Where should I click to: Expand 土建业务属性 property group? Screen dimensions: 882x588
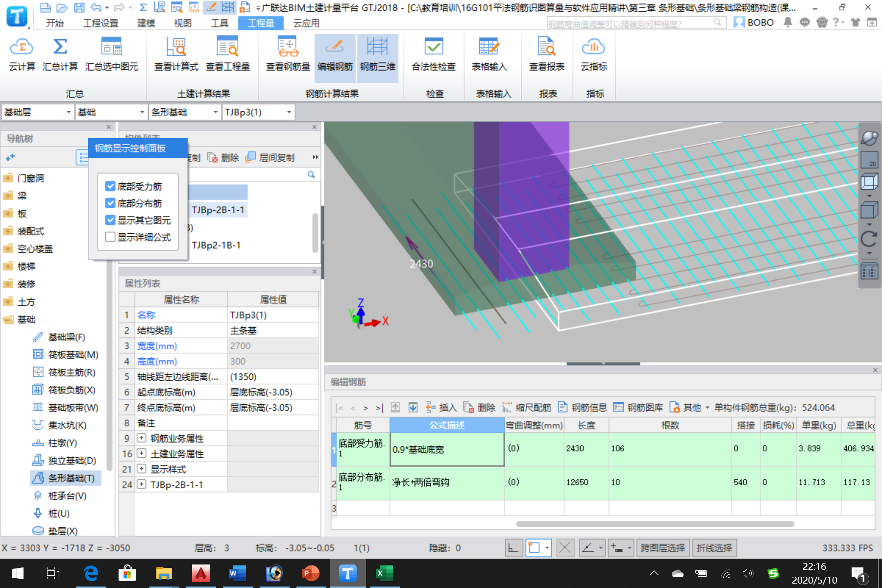141,454
